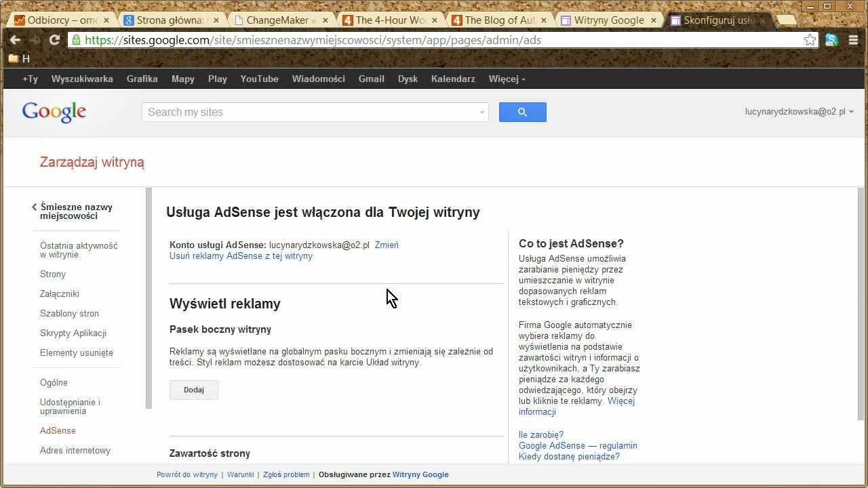Open the H bookmarks folder
The image size is (868, 488).
(x=19, y=59)
